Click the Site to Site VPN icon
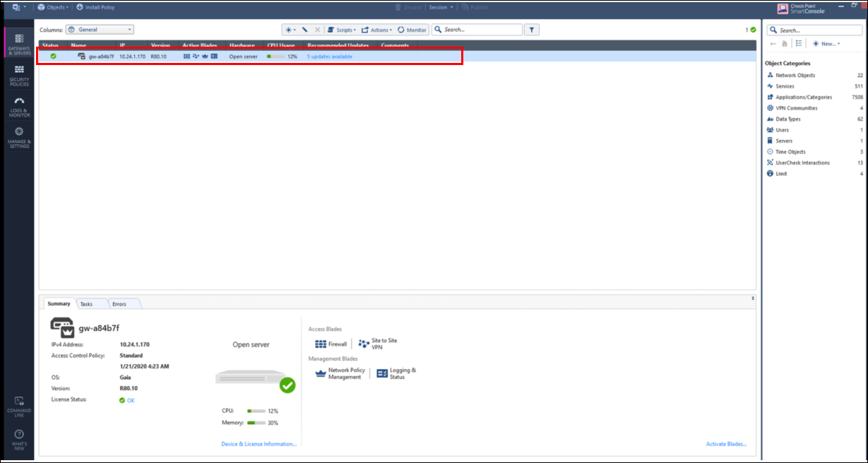This screenshot has height=463, width=868. click(364, 344)
